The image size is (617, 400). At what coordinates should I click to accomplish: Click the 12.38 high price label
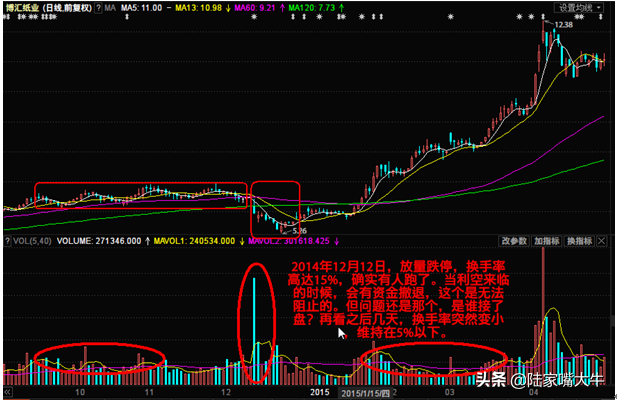563,25
